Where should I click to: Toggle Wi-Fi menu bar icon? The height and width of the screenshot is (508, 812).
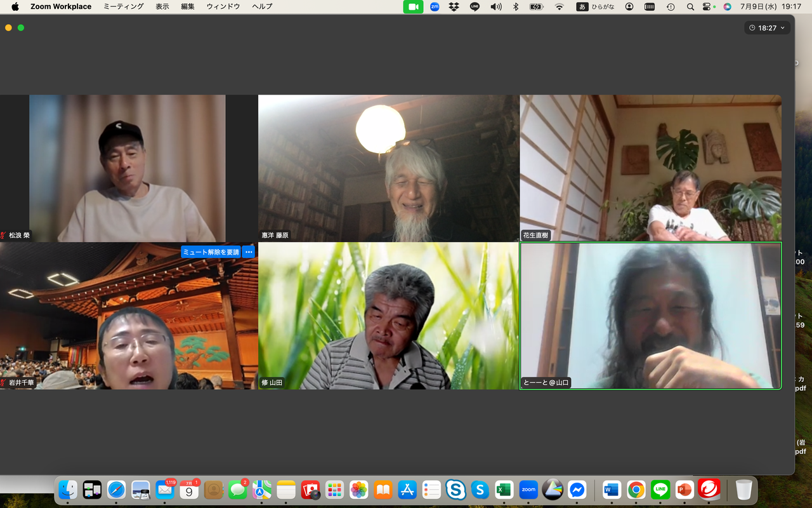(x=559, y=6)
